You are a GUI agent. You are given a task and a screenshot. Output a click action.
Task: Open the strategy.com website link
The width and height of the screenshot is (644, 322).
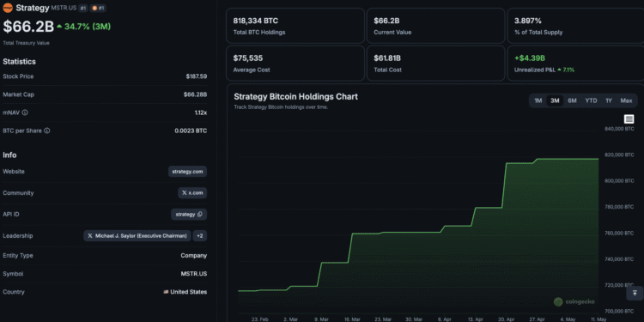[187, 171]
